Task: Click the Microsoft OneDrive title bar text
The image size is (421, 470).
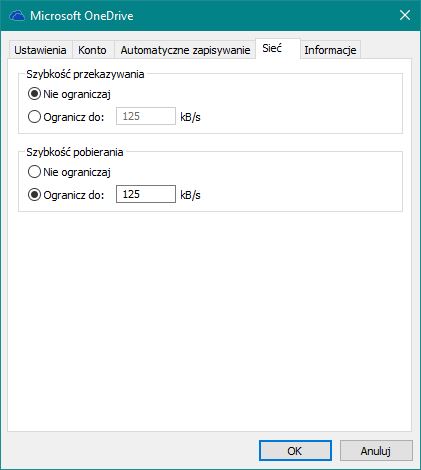Action: 82,16
